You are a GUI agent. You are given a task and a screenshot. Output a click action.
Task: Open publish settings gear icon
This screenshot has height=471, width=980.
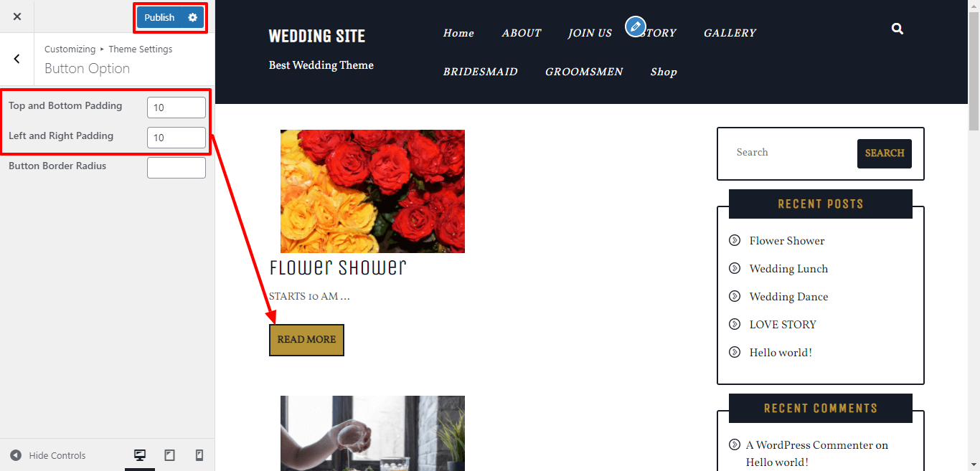(x=192, y=17)
